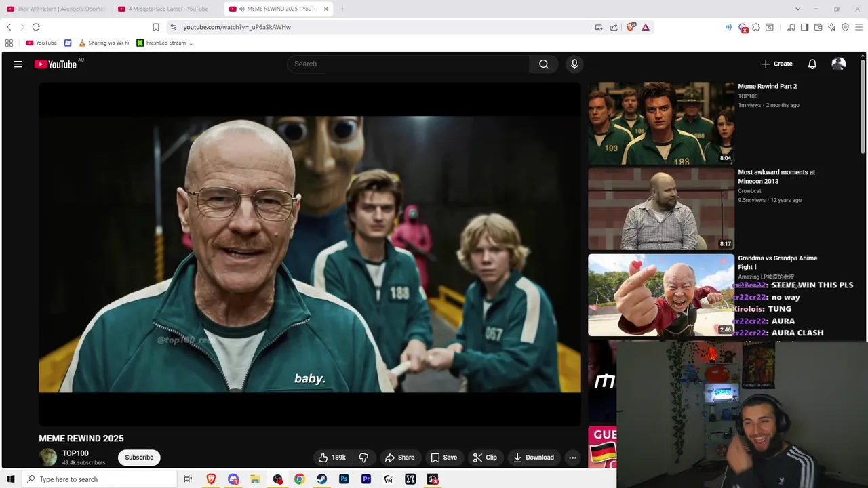Open the tab search dropdown arrow

tap(798, 9)
